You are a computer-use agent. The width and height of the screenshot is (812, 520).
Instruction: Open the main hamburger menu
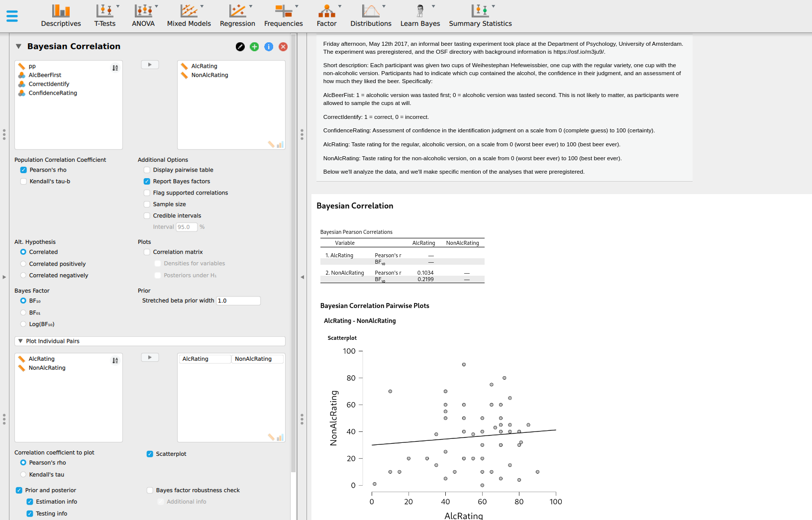(12, 16)
